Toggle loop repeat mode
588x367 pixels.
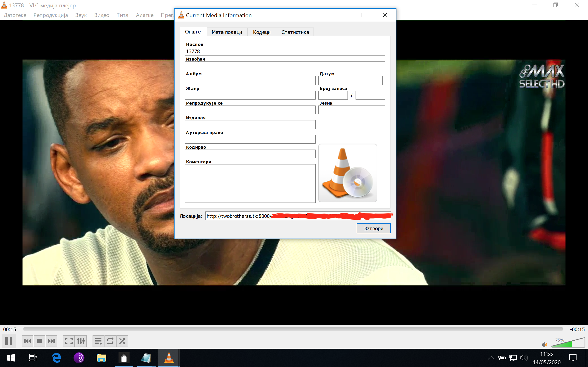point(110,341)
